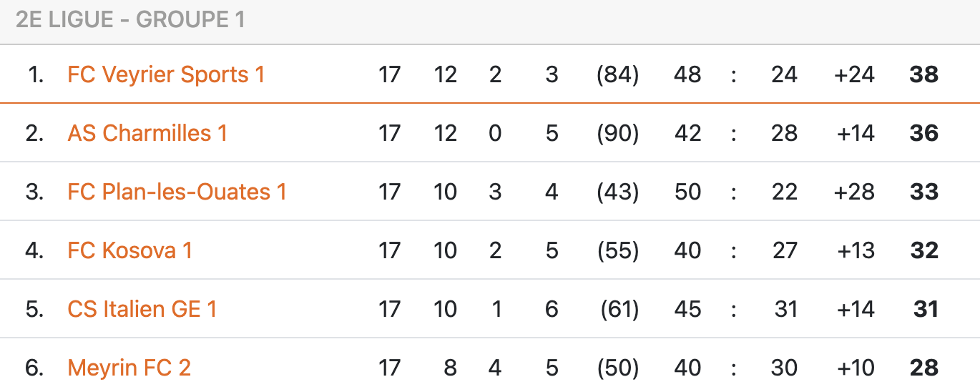Select the +10 goal difference for Meyrin
The image size is (980, 392).
pyautogui.click(x=854, y=368)
